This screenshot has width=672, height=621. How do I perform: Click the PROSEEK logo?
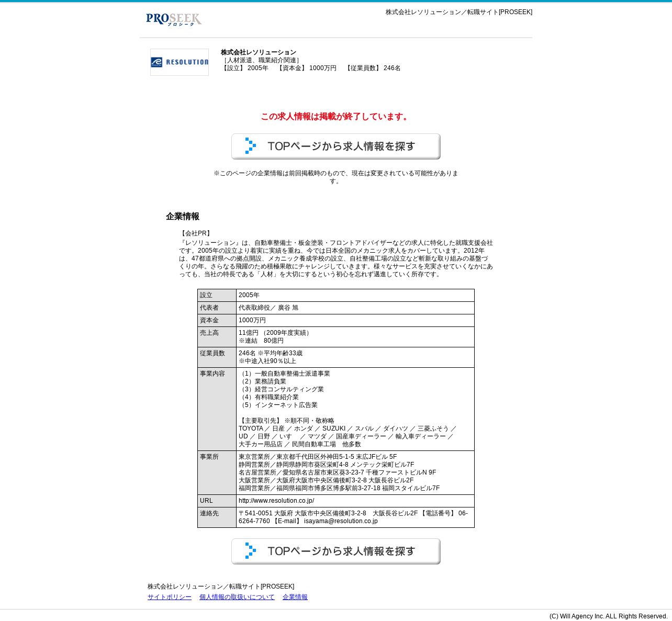[174, 19]
